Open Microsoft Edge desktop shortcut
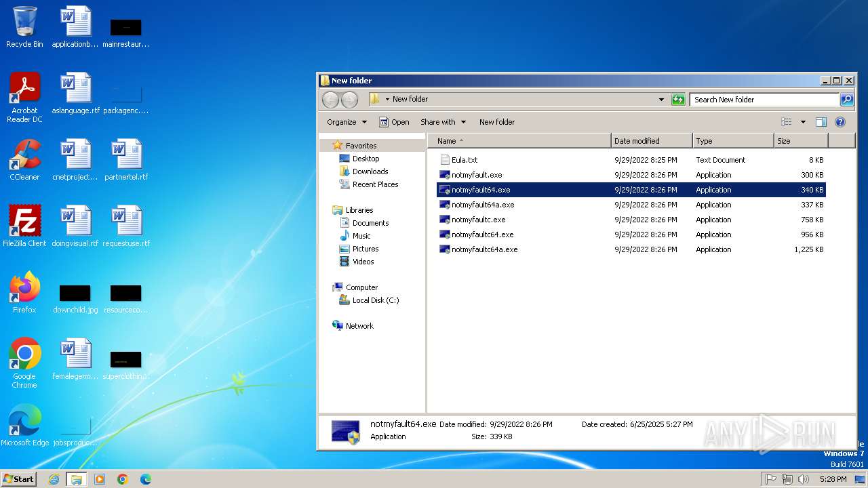The image size is (868, 488). pos(24,426)
